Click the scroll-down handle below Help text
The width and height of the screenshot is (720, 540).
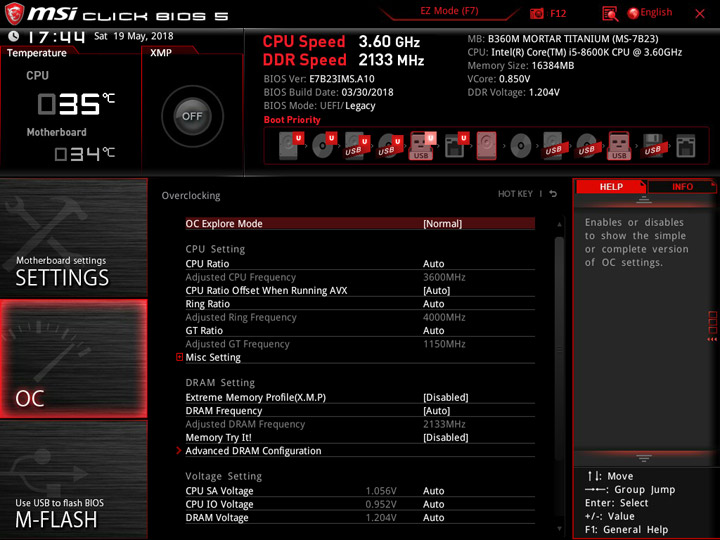(x=644, y=458)
